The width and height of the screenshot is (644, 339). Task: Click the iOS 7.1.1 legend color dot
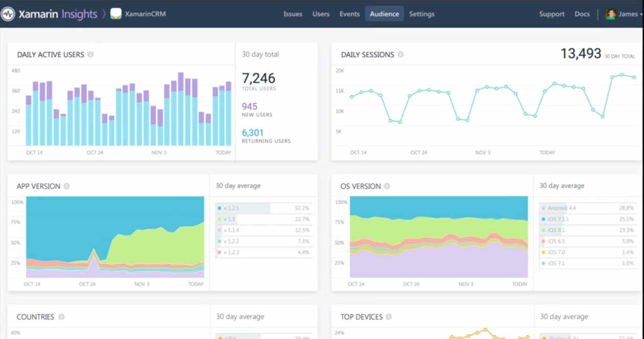coord(543,219)
